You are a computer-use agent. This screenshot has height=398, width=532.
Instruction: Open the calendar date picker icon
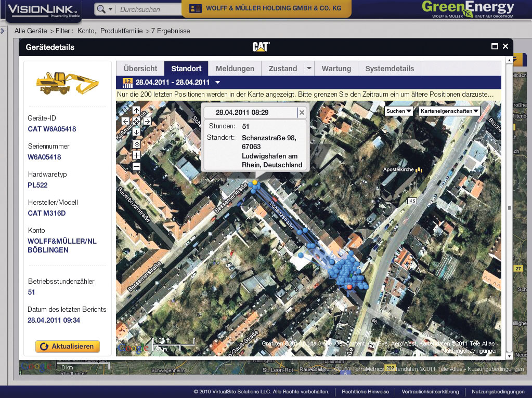tap(127, 83)
